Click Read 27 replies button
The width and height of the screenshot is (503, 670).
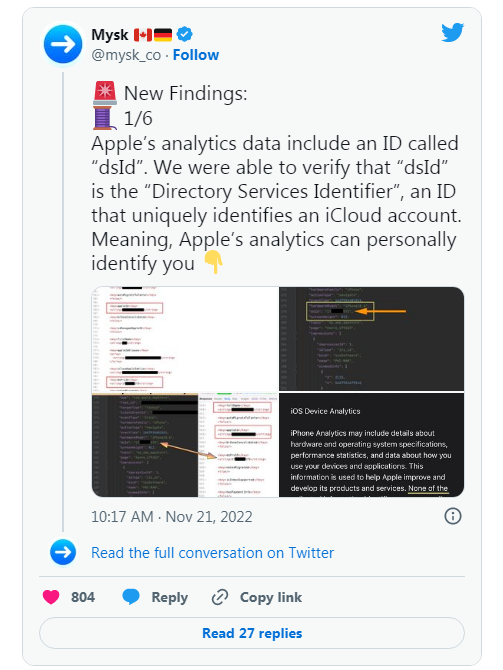(x=252, y=633)
